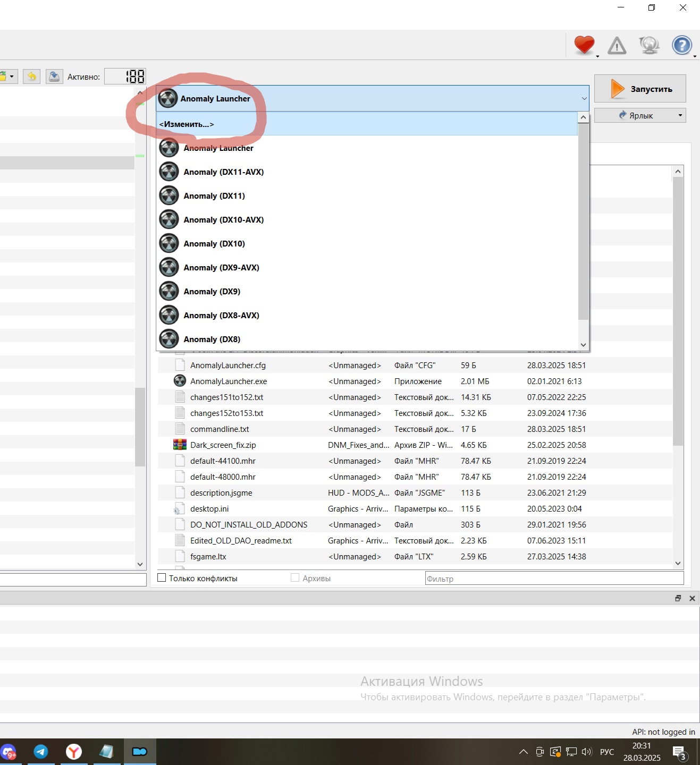Image resolution: width=700 pixels, height=765 pixels.
Task: Open the blue question mark help icon
Action: 682,45
